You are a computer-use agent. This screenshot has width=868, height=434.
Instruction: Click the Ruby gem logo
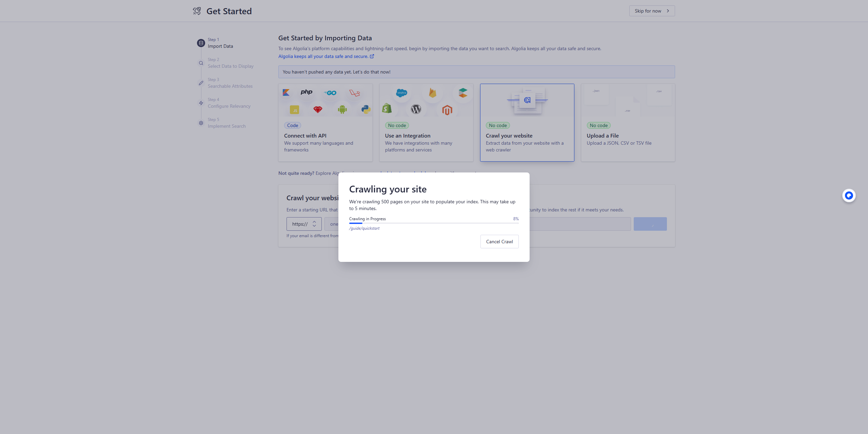[x=318, y=109]
